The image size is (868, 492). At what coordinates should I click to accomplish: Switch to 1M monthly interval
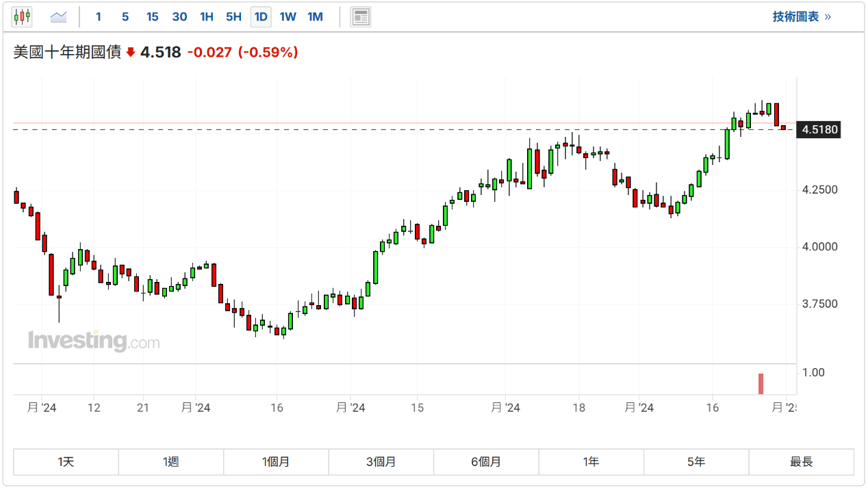tap(315, 16)
